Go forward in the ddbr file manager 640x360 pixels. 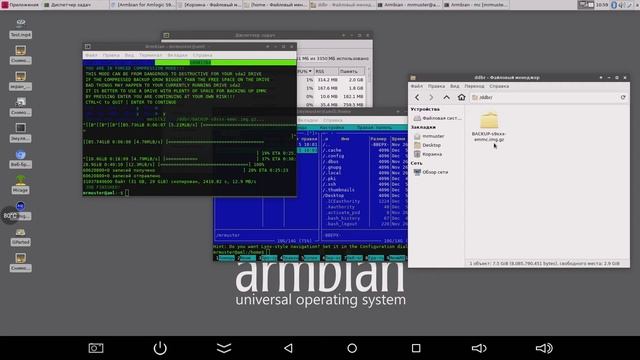click(x=431, y=98)
